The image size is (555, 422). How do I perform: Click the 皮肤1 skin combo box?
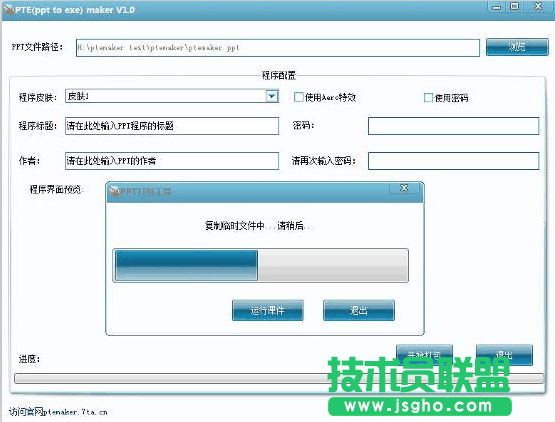coord(172,96)
